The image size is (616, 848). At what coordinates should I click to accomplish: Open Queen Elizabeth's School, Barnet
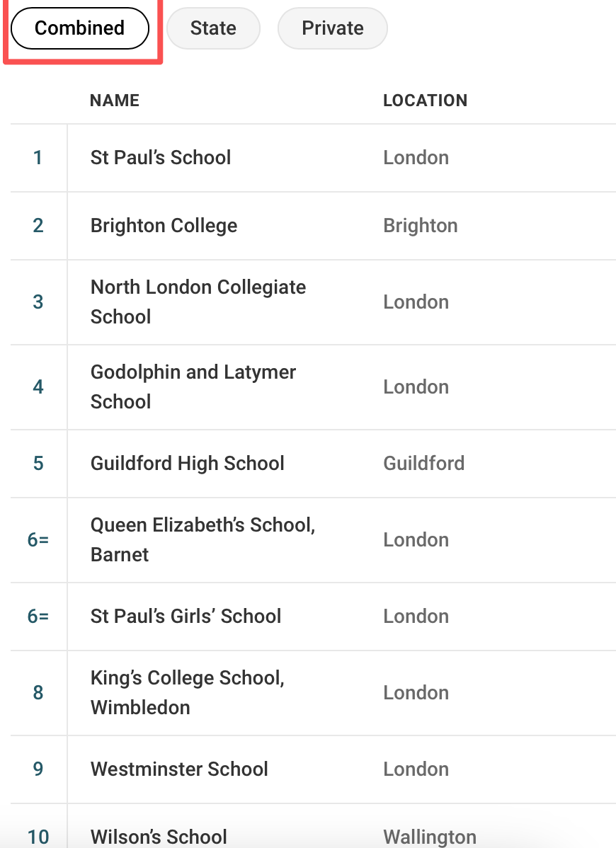pyautogui.click(x=203, y=539)
